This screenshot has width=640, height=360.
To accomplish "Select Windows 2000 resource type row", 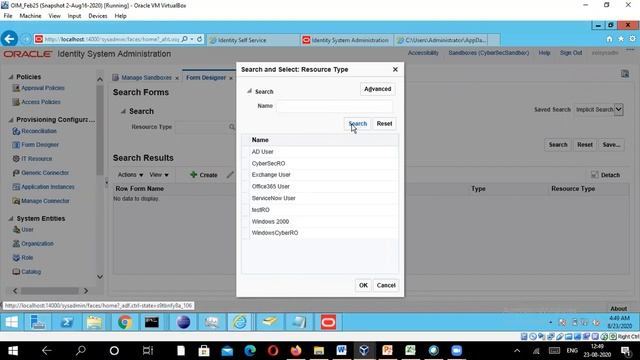I will [x=320, y=222].
